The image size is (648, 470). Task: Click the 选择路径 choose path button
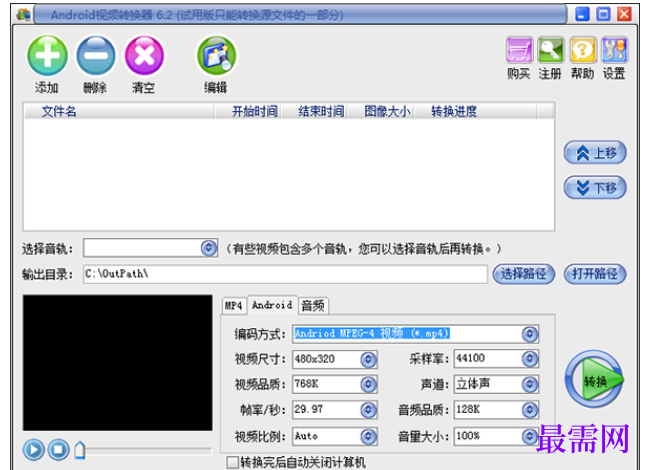pyautogui.click(x=524, y=274)
